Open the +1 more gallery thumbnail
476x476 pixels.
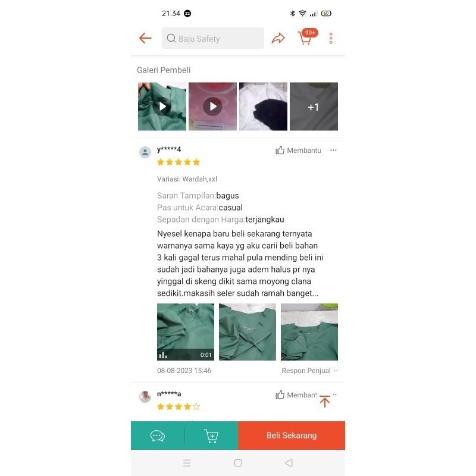tap(314, 107)
